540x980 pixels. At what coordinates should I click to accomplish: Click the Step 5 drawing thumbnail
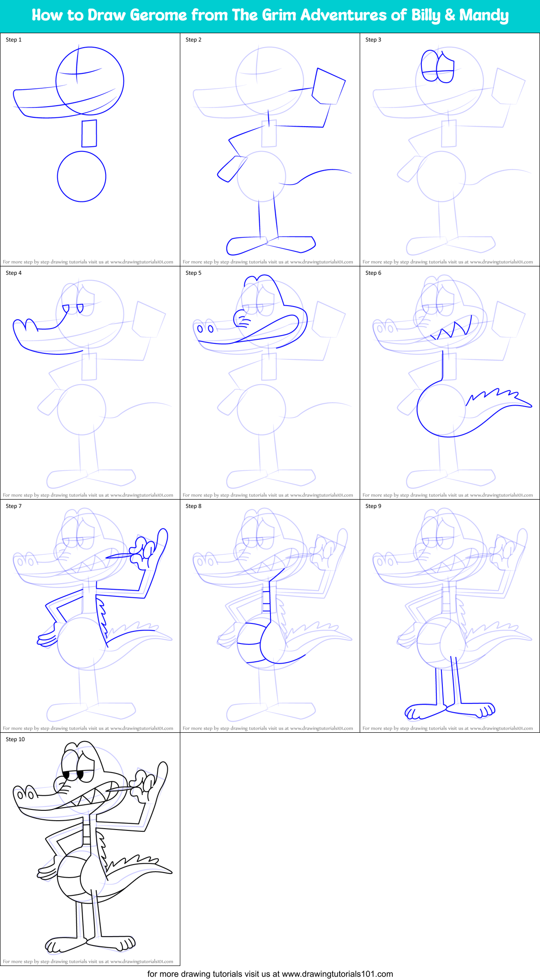[x=270, y=383]
